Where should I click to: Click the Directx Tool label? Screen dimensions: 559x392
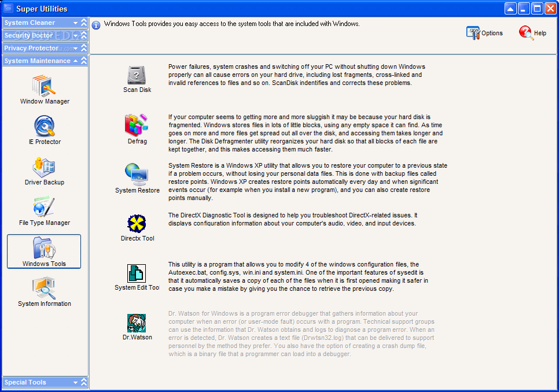tap(137, 238)
